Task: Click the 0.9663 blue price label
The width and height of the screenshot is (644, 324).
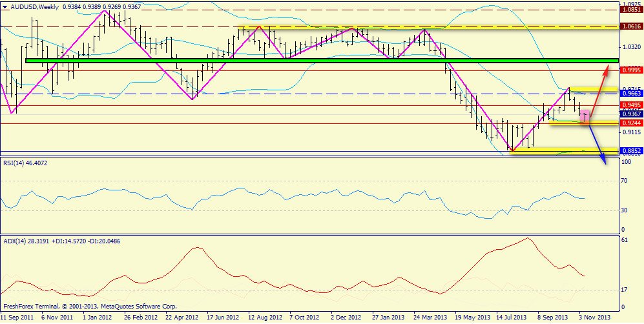Action: point(631,94)
